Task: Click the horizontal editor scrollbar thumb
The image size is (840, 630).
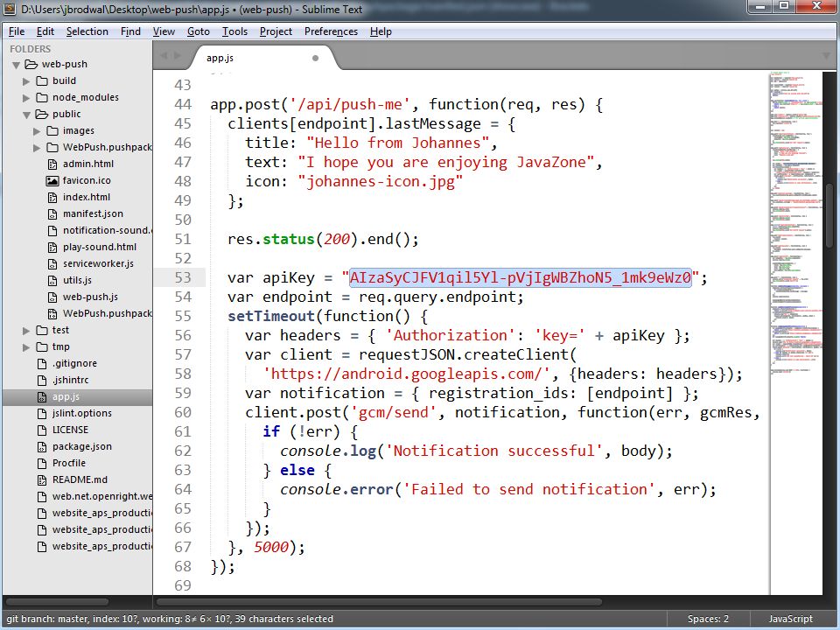Action: click(x=378, y=602)
